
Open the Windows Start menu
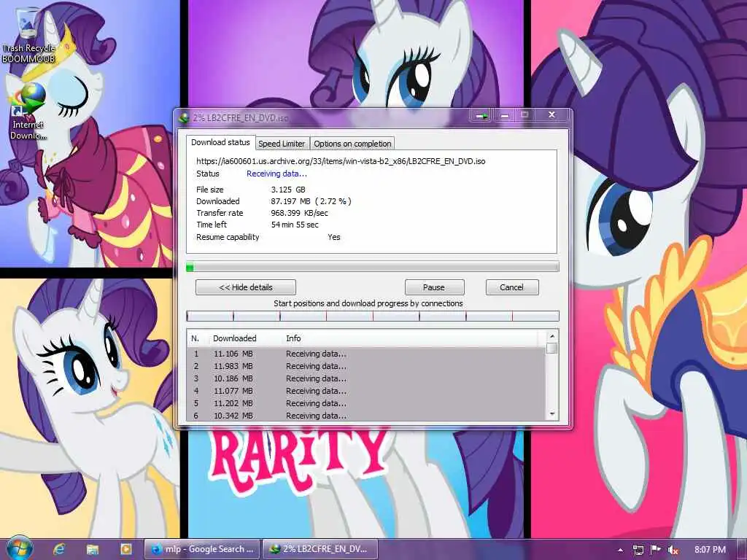[18, 548]
